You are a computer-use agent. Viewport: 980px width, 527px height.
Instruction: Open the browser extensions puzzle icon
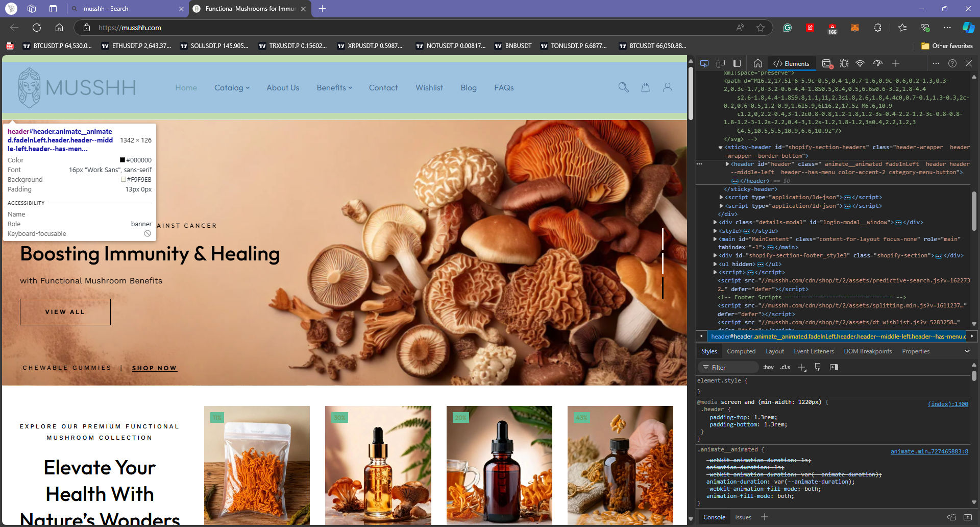pyautogui.click(x=877, y=28)
